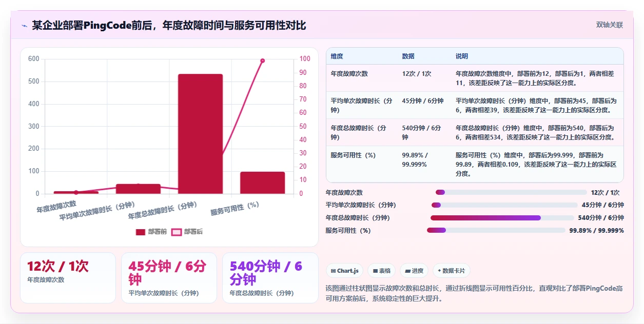Image resolution: width=644 pixels, height=324 pixels.
Task: Click the line point at value 100
Action: pyautogui.click(x=263, y=60)
